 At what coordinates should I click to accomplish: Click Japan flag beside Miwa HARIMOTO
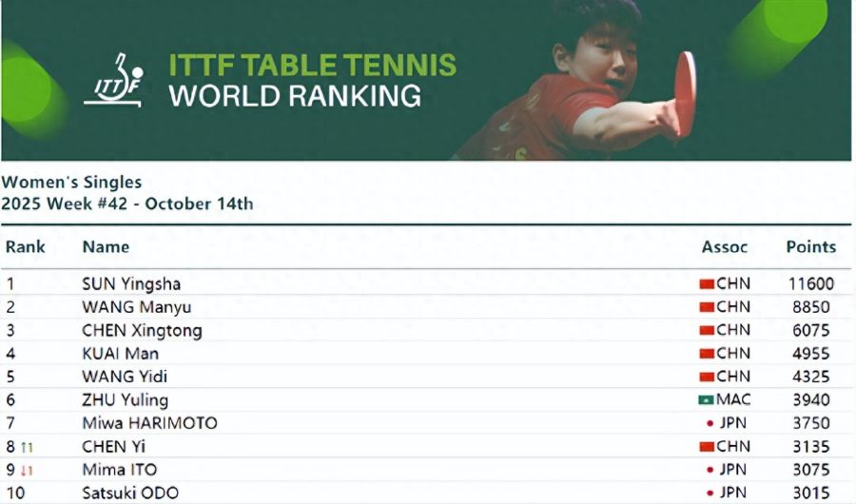pyautogui.click(x=710, y=423)
